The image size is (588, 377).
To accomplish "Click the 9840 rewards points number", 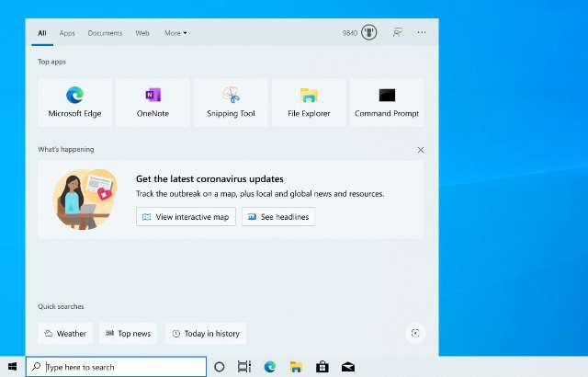I will 349,33.
